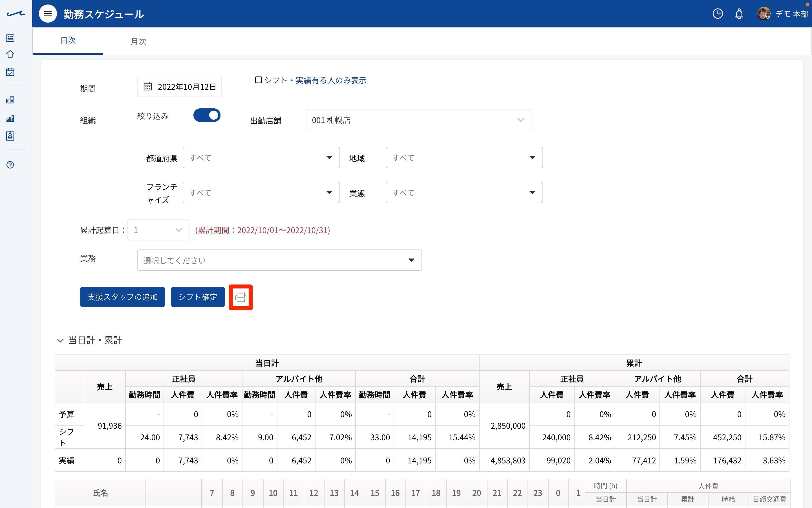Click the 3.63% cumulative rate cell
Viewport: 812px width, 508px height.
coord(767,460)
